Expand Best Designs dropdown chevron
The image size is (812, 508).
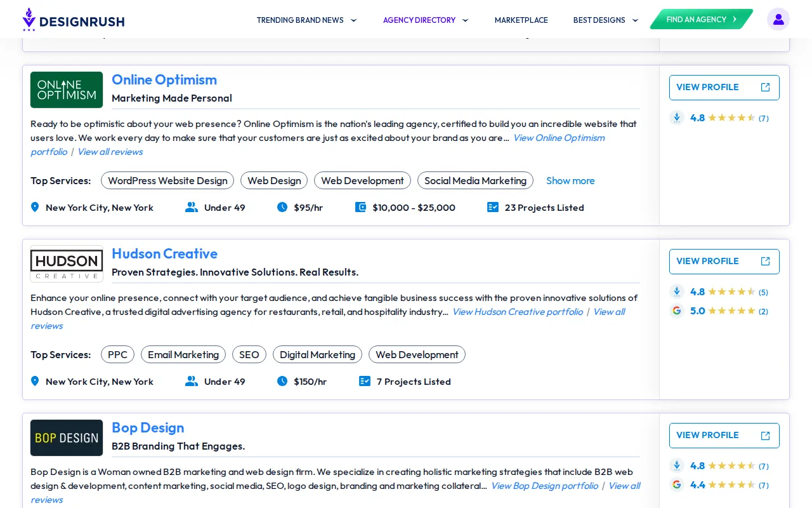click(x=635, y=20)
